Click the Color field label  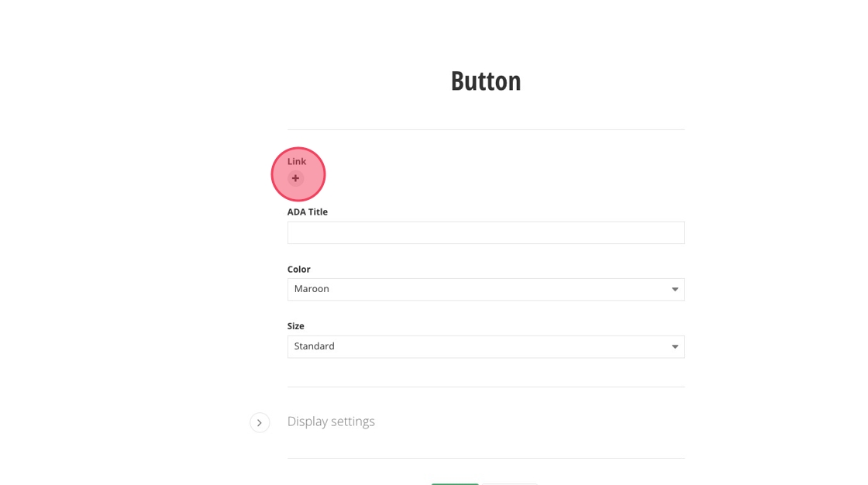click(x=299, y=269)
